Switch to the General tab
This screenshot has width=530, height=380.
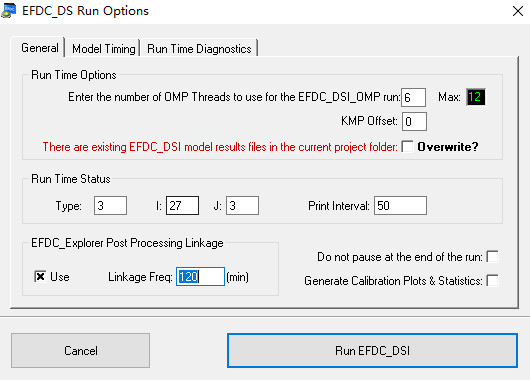pyautogui.click(x=40, y=48)
